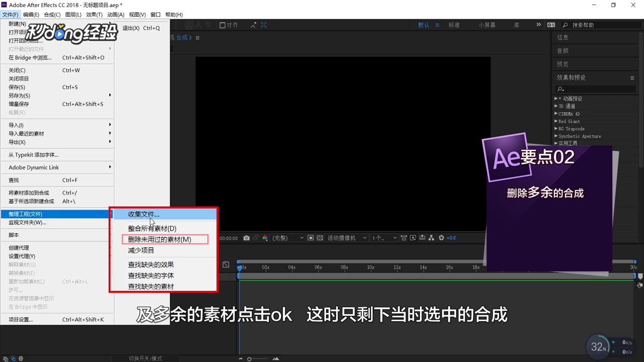Show more workspaces via the double-arrow
Image resolution: width=644 pixels, height=362 pixels.
(x=538, y=25)
